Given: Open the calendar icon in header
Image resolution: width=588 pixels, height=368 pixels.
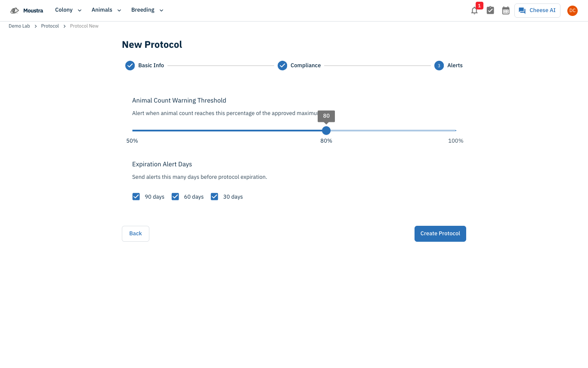Looking at the screenshot, I should click(x=506, y=10).
